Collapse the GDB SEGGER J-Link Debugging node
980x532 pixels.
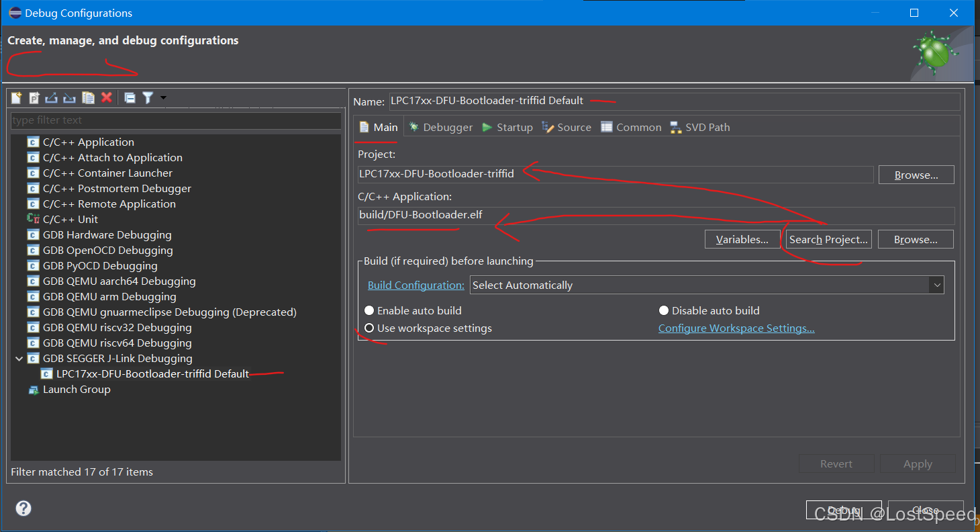click(x=19, y=359)
